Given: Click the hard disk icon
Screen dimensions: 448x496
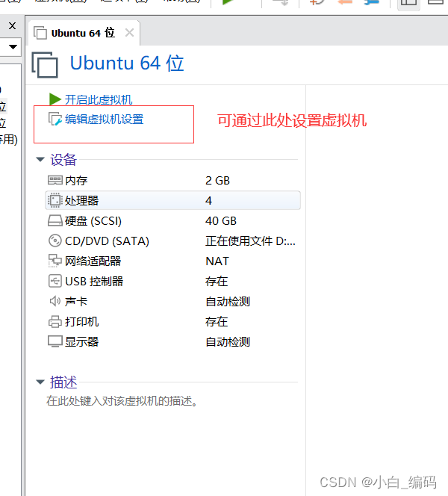Looking at the screenshot, I should coord(55,221).
